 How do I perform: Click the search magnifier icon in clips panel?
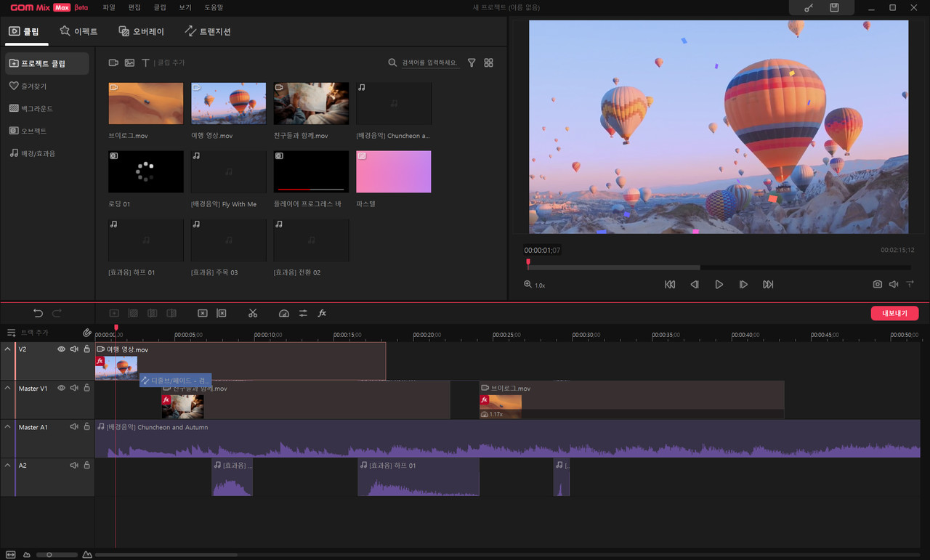pyautogui.click(x=392, y=63)
